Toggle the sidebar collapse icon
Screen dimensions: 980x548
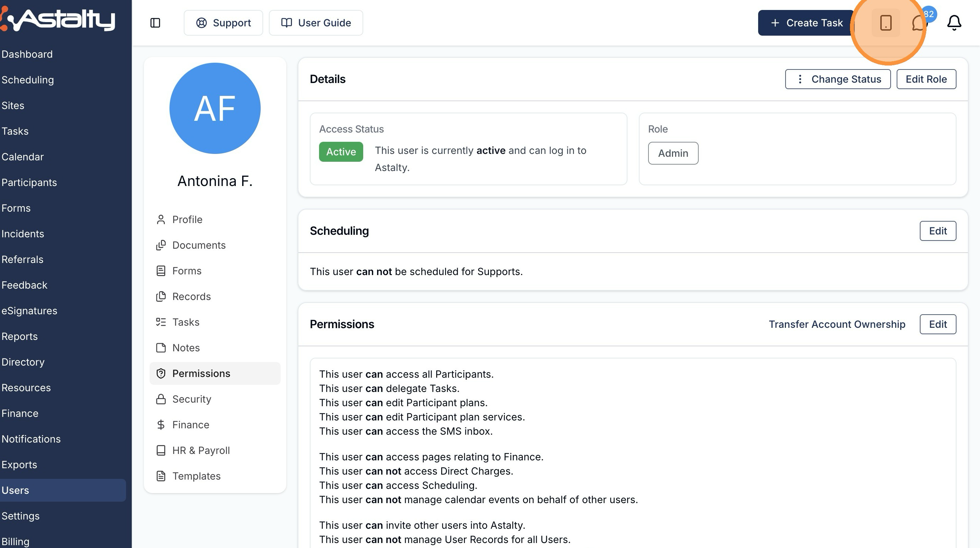[155, 23]
